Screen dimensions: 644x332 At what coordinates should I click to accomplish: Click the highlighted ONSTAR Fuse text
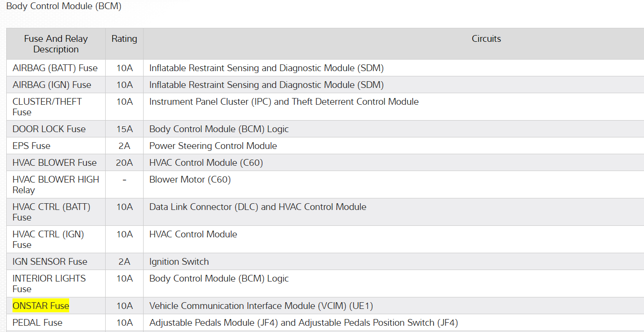(x=41, y=306)
